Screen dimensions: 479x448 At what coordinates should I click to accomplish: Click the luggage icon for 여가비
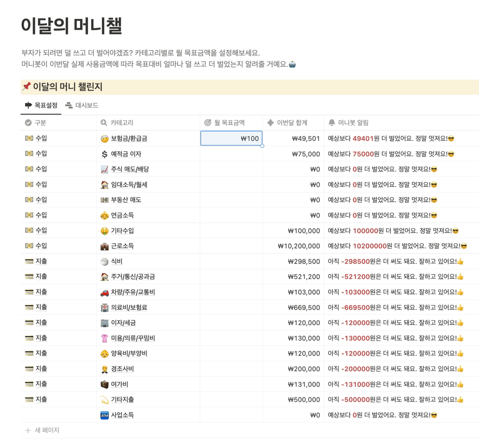click(x=104, y=384)
